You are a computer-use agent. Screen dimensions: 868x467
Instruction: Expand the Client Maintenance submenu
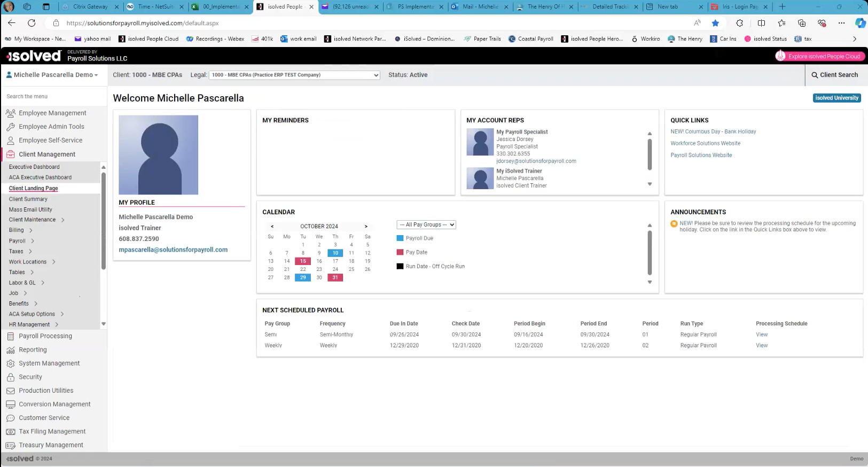click(63, 220)
